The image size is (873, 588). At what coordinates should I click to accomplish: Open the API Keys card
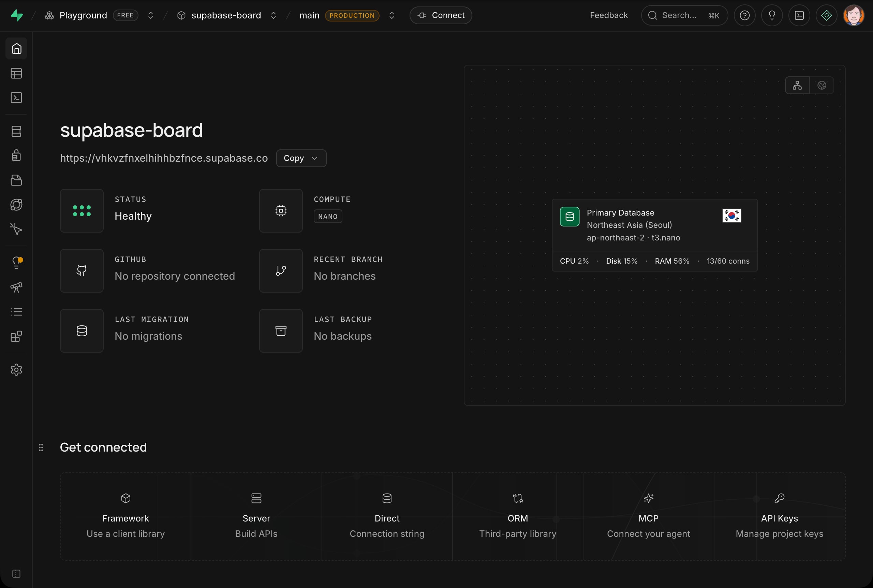coord(780,516)
